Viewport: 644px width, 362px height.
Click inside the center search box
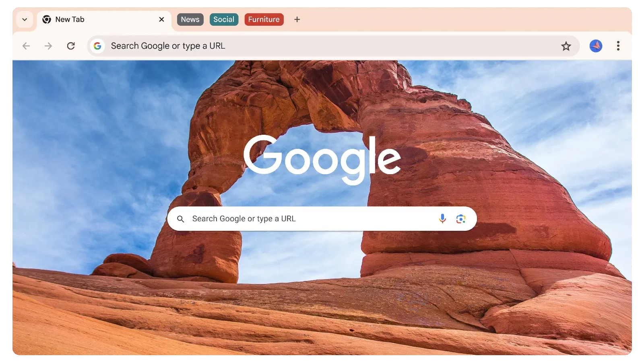click(x=282, y=218)
